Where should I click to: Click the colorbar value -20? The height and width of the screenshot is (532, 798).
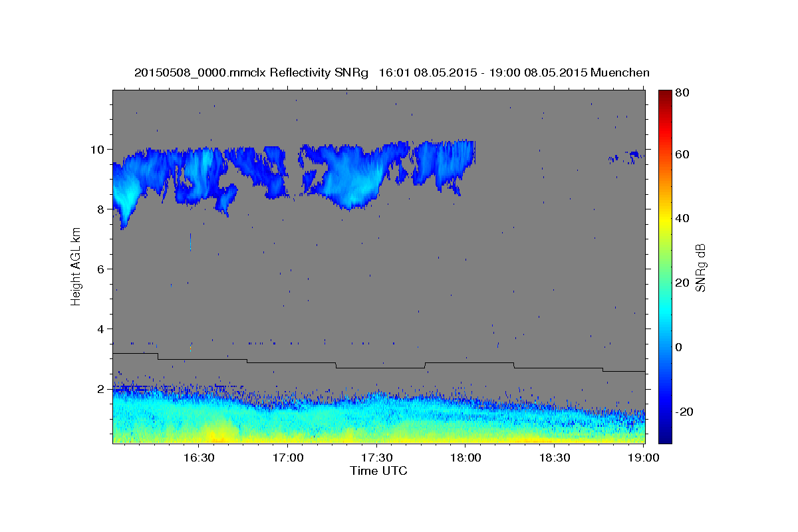pos(684,412)
